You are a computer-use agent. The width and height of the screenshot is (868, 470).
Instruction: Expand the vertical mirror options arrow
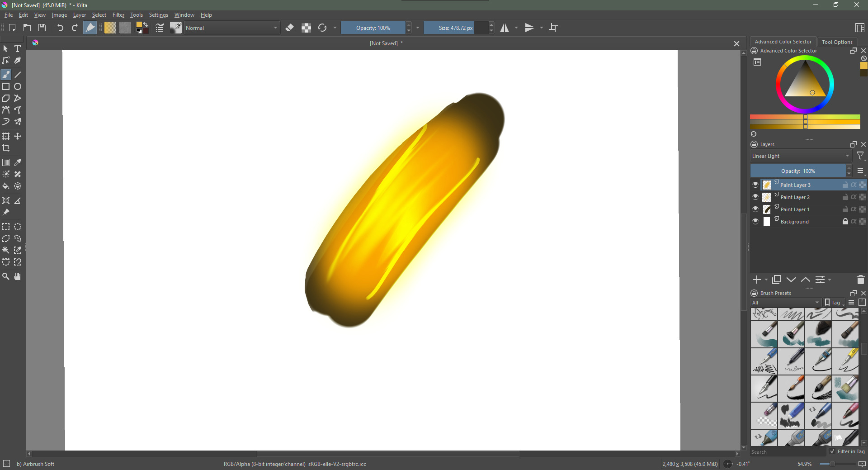[x=542, y=28]
